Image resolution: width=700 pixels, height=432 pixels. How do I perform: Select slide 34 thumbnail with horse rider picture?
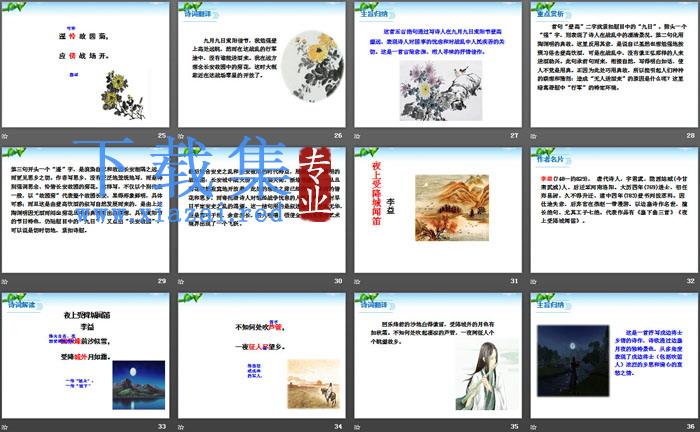pyautogui.click(x=262, y=356)
